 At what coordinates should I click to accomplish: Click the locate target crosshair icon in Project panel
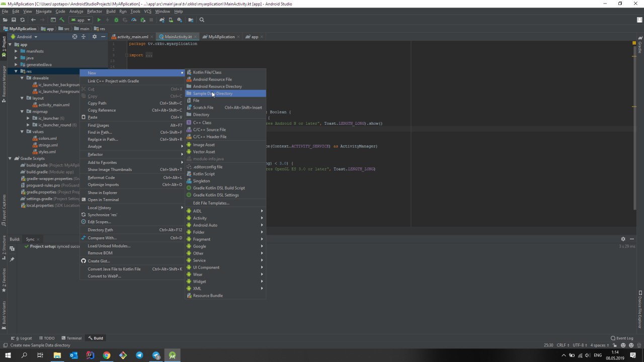pos(75,37)
